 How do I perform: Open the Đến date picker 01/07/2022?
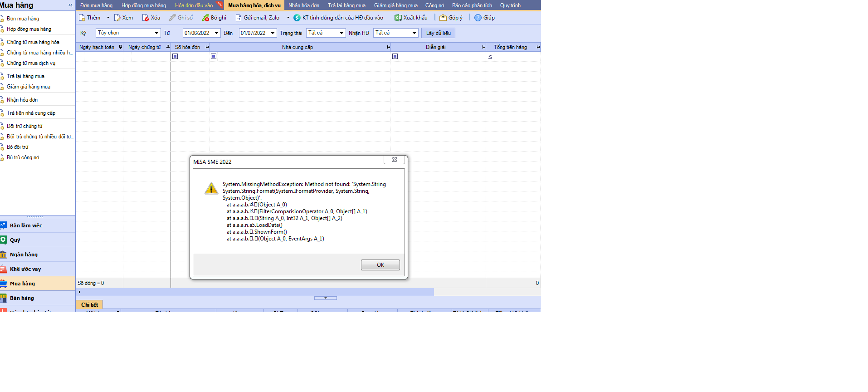pos(273,33)
